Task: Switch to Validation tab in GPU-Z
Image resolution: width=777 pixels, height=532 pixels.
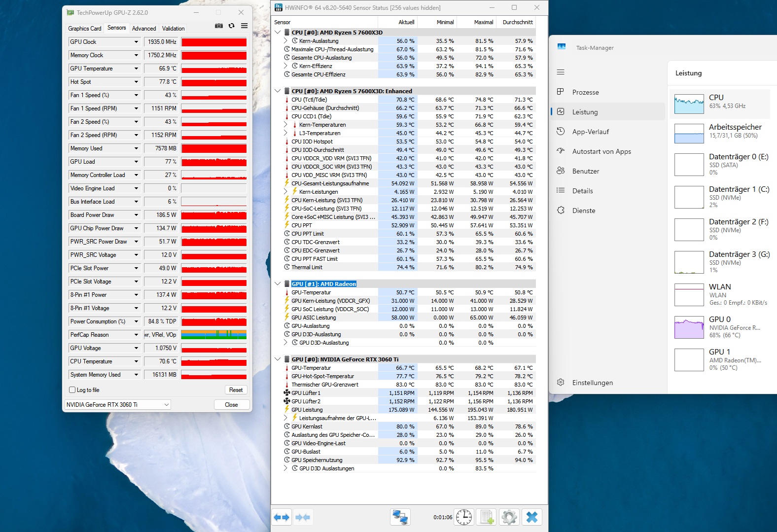Action: 174,29
